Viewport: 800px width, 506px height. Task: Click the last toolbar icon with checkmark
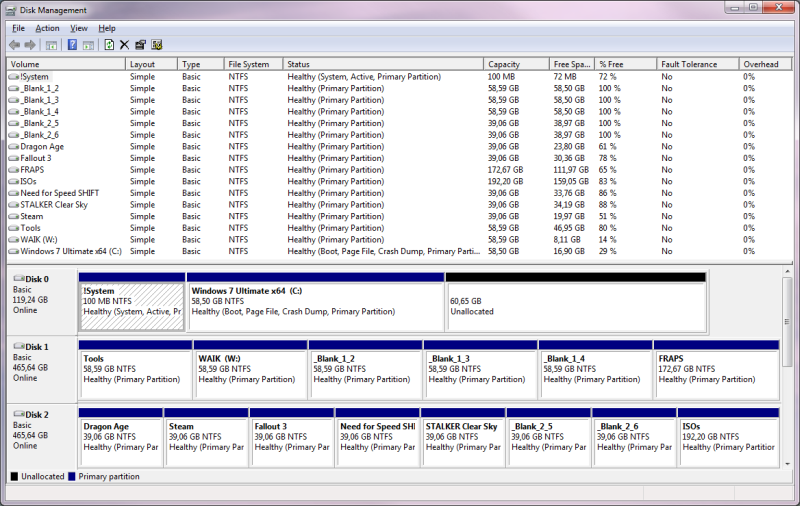[157, 45]
